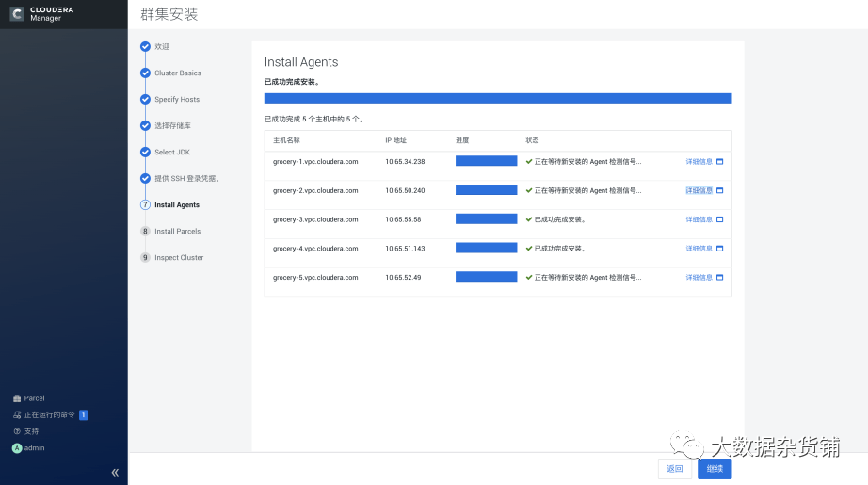This screenshot has height=485, width=868.
Task: Click step number 9 circle icon
Action: pyautogui.click(x=145, y=257)
